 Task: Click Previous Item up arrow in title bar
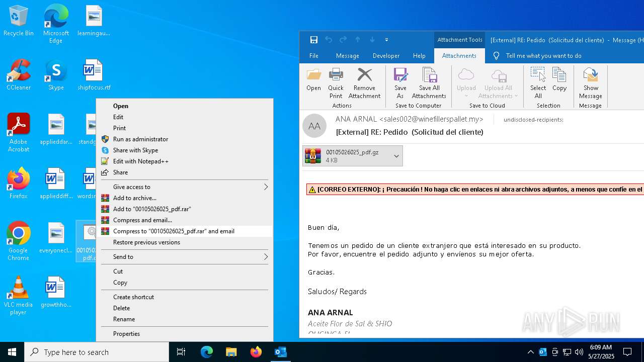358,40
